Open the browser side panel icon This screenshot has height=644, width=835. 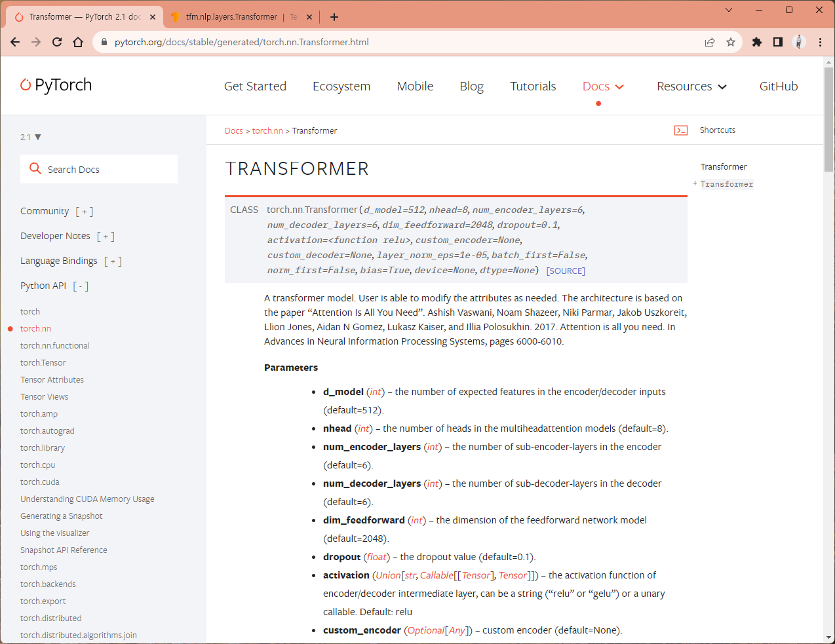(778, 42)
